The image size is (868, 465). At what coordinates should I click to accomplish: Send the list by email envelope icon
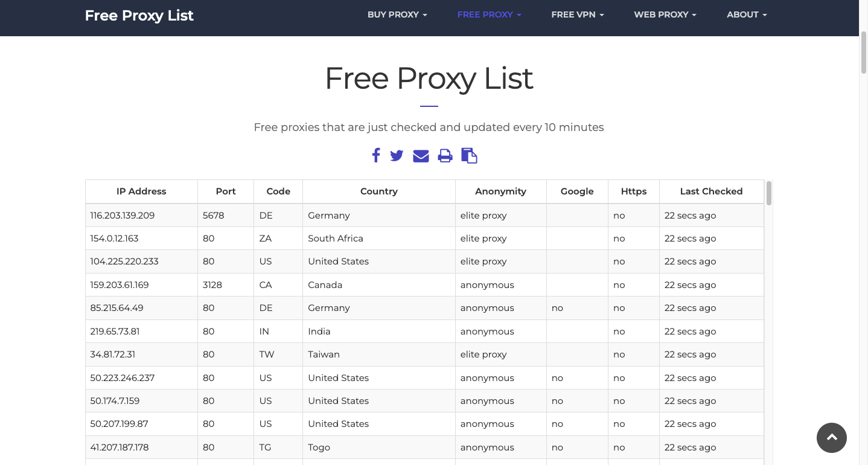[x=421, y=156]
